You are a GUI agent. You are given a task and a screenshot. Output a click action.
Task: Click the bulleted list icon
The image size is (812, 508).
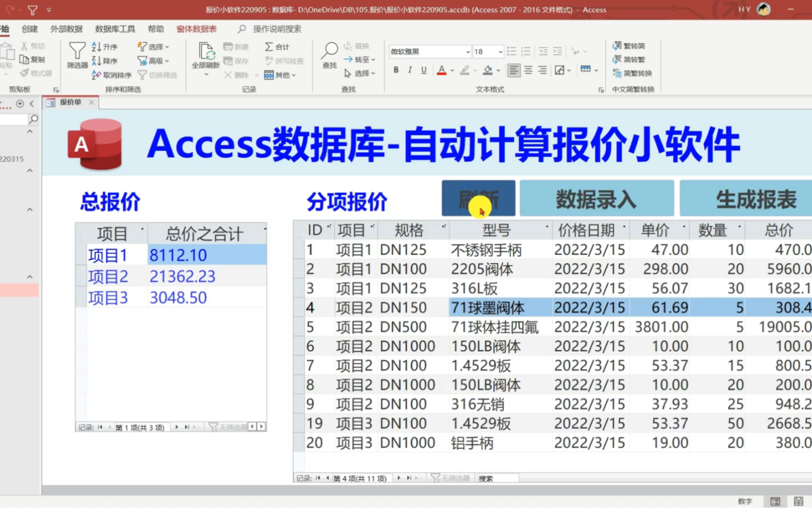point(511,51)
